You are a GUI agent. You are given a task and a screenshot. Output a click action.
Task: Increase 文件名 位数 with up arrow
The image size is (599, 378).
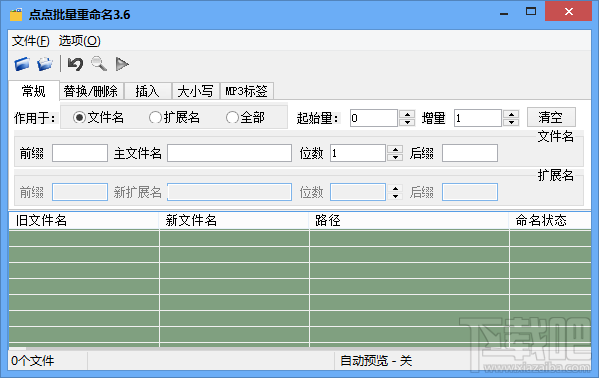coord(395,149)
